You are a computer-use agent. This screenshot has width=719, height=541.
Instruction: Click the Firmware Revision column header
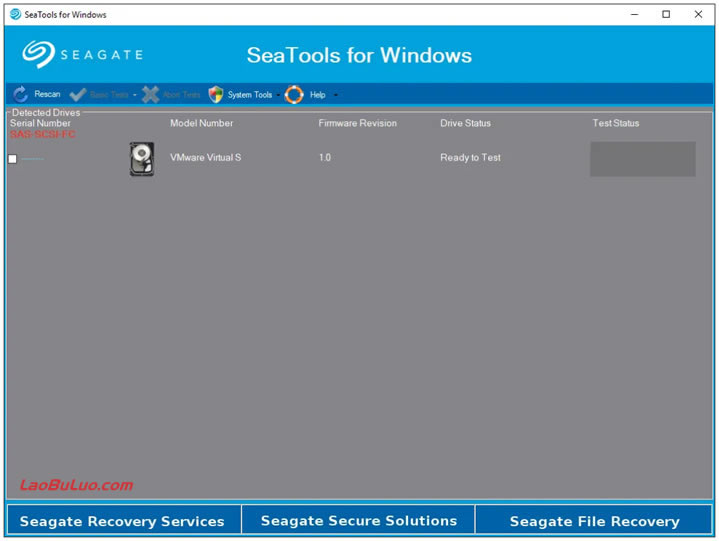357,123
